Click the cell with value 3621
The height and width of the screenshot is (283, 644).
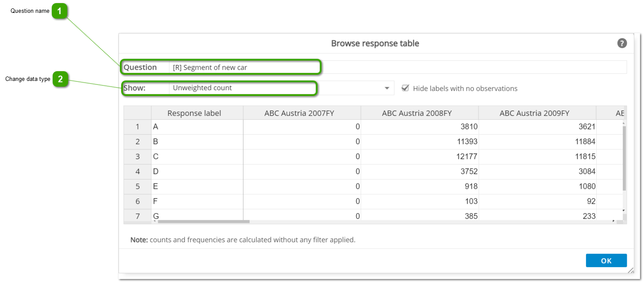click(x=537, y=127)
